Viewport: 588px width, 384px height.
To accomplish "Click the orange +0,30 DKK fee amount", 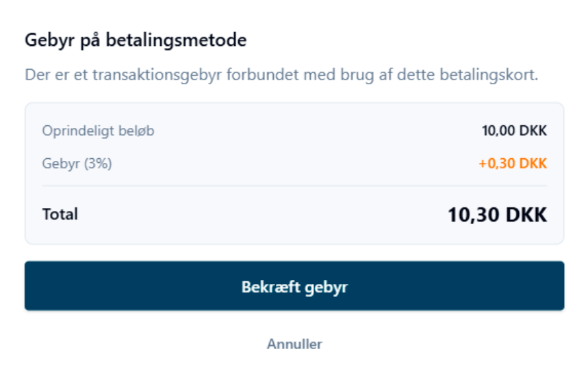I will click(x=514, y=164).
